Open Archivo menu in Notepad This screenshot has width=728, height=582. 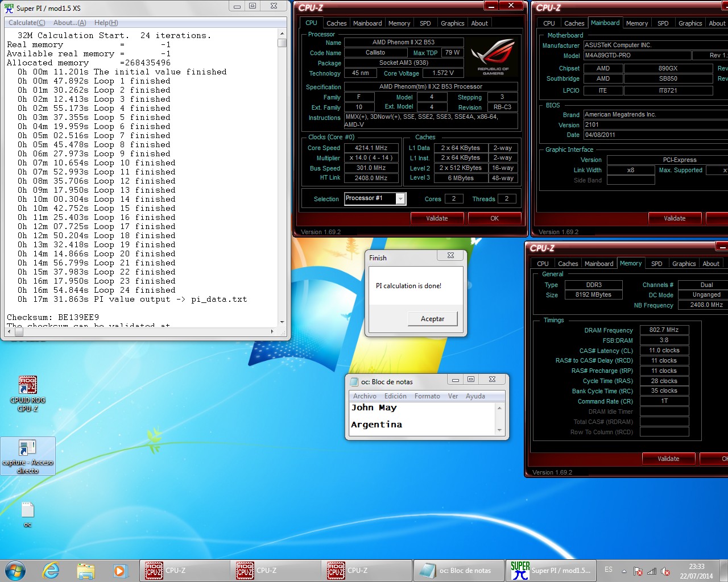[x=365, y=396]
